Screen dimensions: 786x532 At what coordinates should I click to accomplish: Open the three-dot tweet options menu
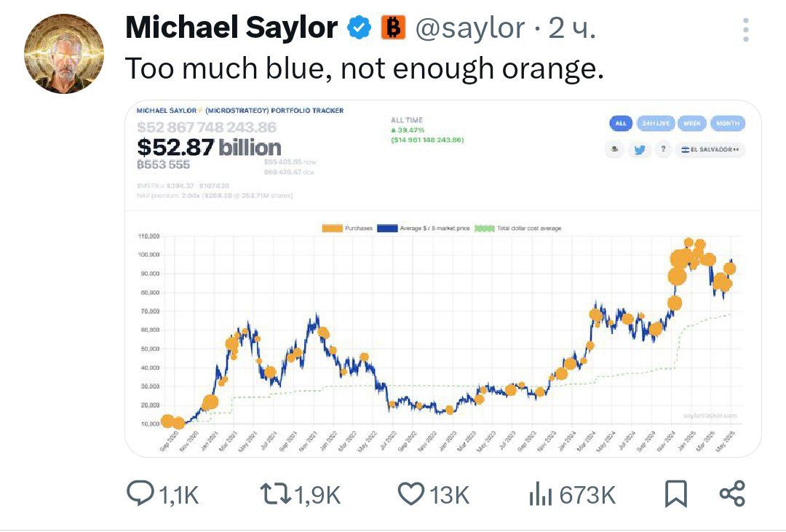click(746, 30)
